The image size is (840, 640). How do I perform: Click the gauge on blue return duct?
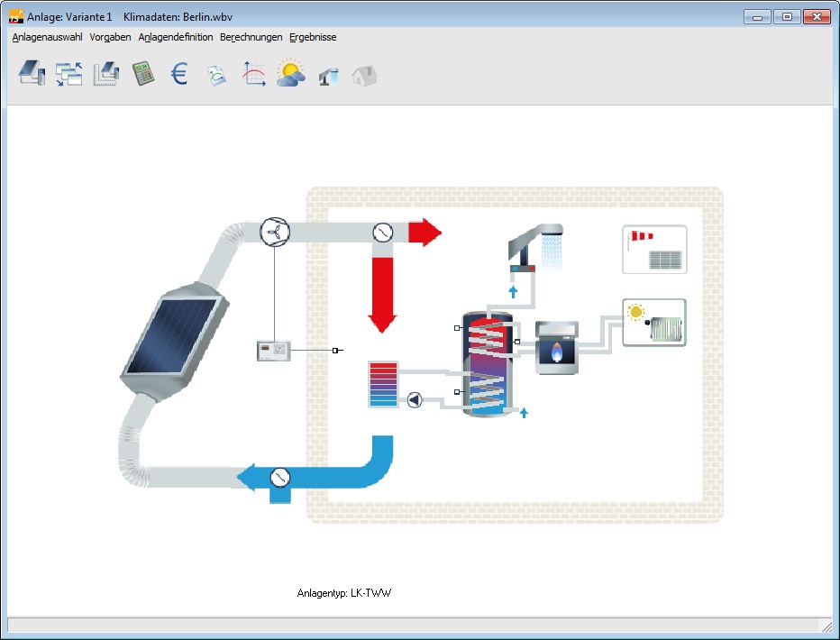coord(279,477)
